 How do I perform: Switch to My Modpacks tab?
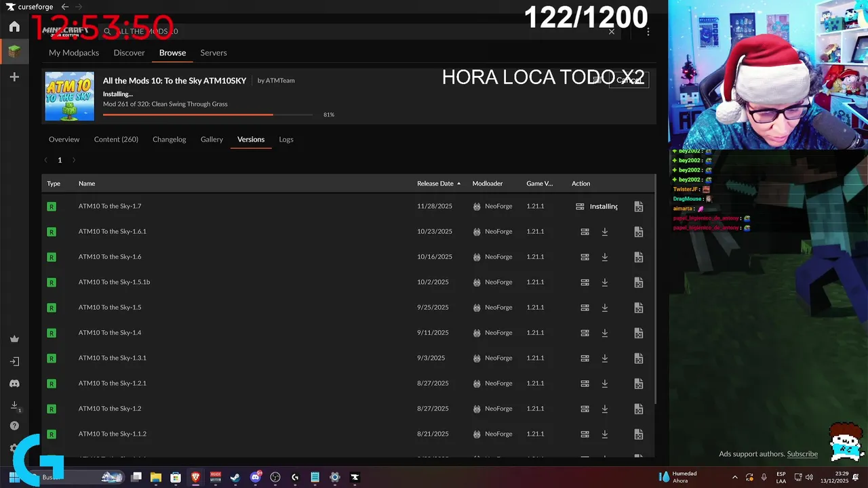tap(74, 53)
